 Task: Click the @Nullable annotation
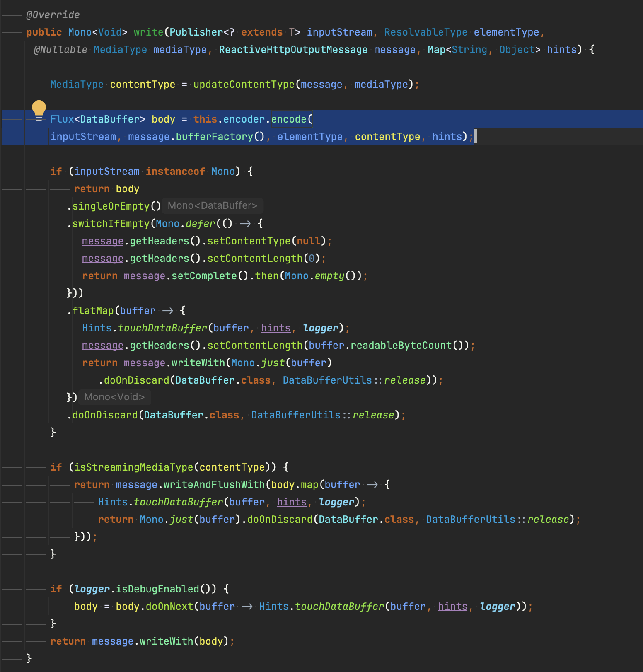click(x=60, y=50)
